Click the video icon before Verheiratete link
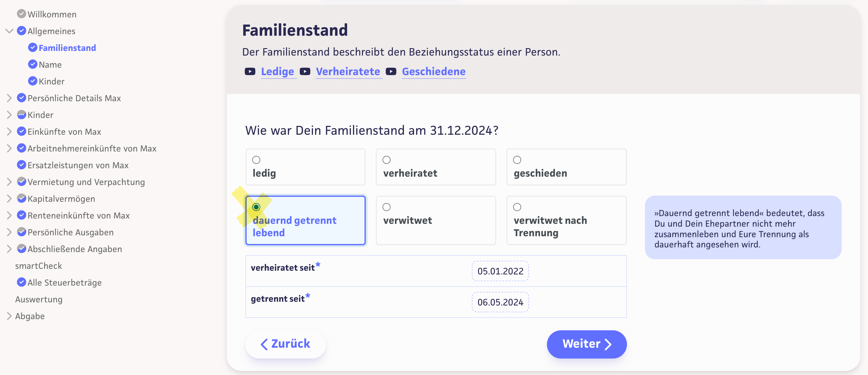 coord(305,71)
